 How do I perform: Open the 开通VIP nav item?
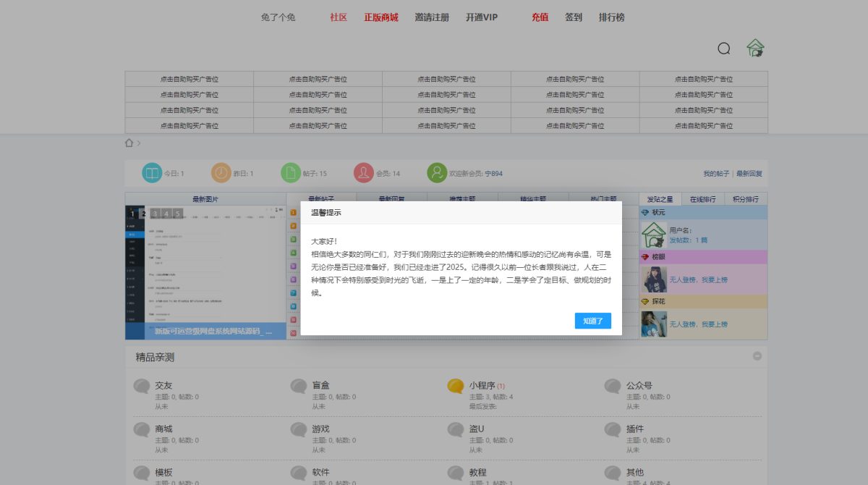[x=482, y=17]
